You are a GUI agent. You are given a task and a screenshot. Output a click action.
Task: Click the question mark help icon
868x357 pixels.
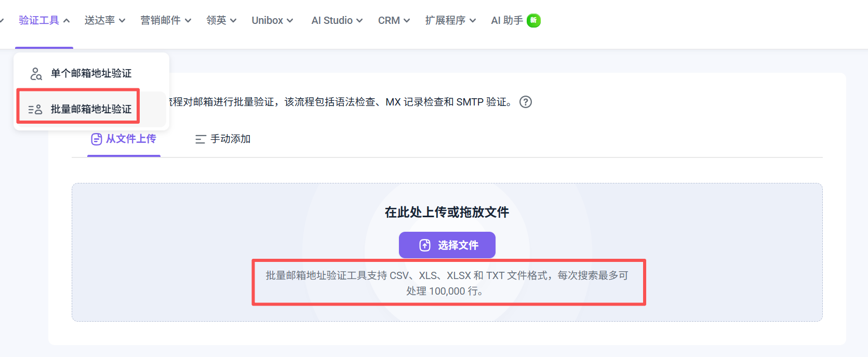pyautogui.click(x=526, y=102)
